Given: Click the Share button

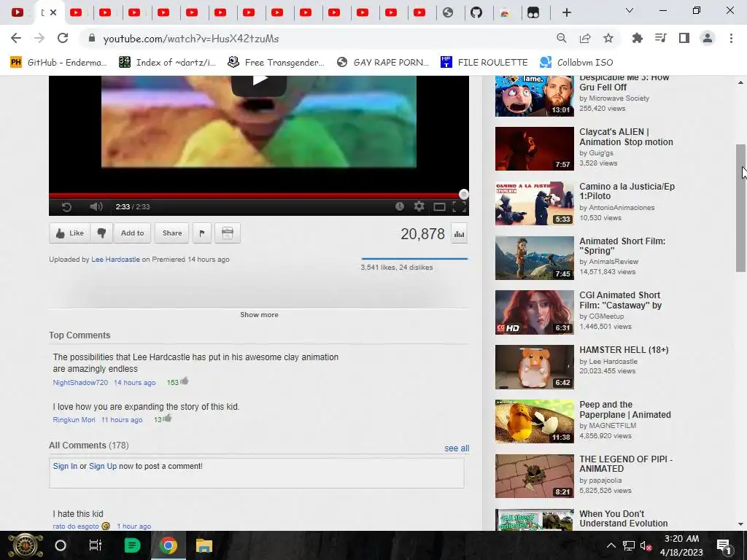Looking at the screenshot, I should coord(172,233).
